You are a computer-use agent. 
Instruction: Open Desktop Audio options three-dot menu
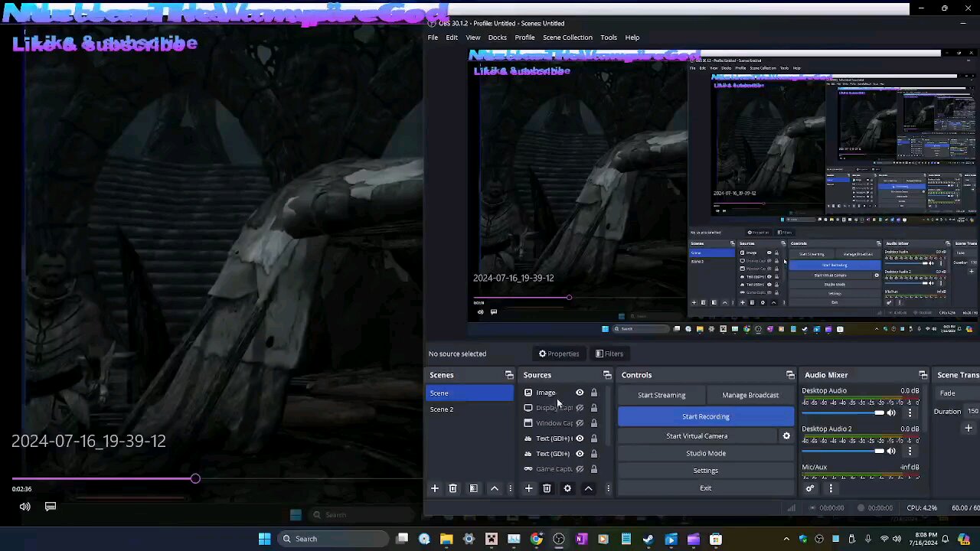pyautogui.click(x=910, y=412)
